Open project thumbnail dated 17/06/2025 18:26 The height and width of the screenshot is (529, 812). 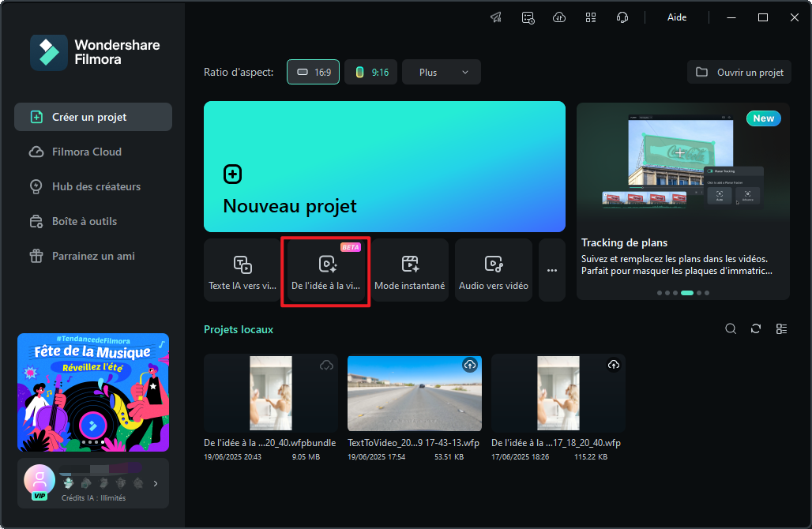click(x=558, y=393)
